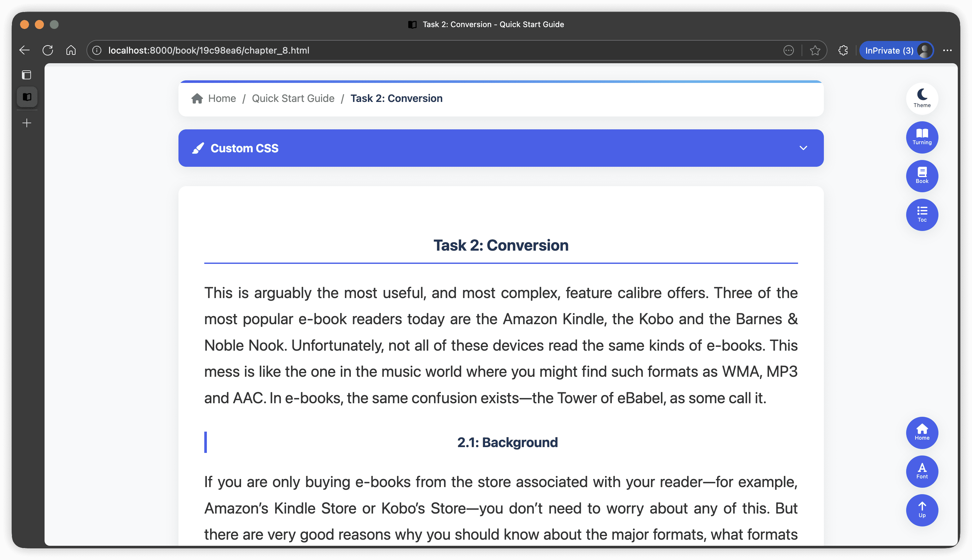Open the sidebar reading panel icon
The width and height of the screenshot is (972, 560).
(26, 97)
